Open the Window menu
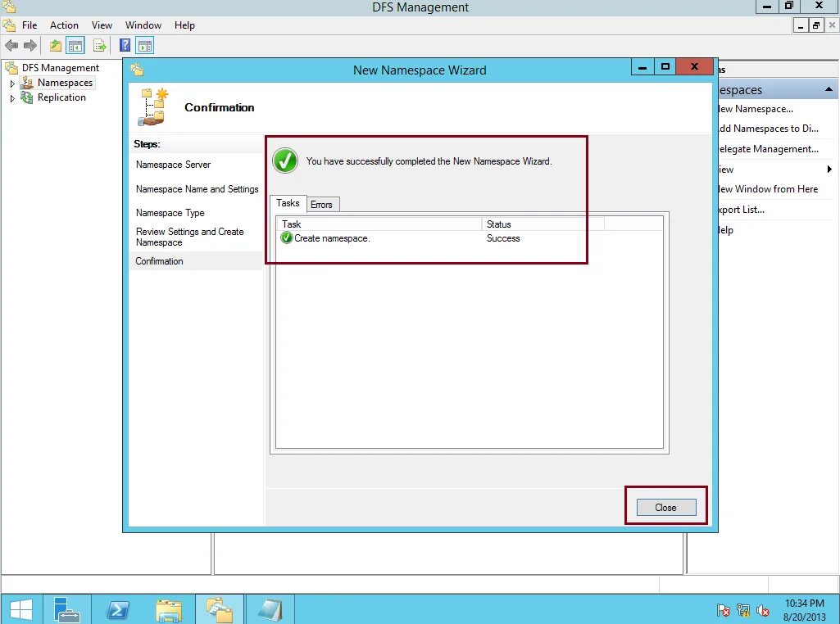This screenshot has height=624, width=840. click(143, 25)
